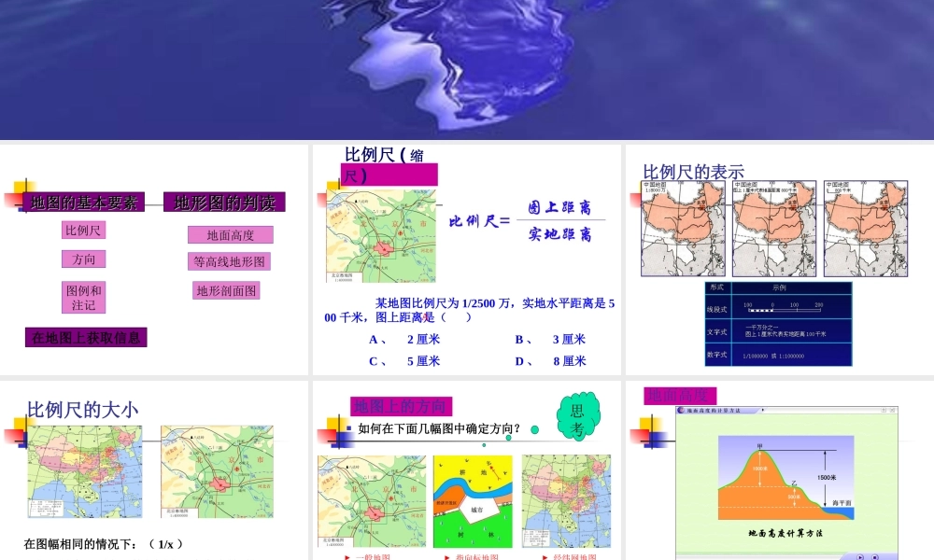Viewport: 934px width, 560px height.
Task: Click the 海平面 sea level label
Action: click(842, 503)
